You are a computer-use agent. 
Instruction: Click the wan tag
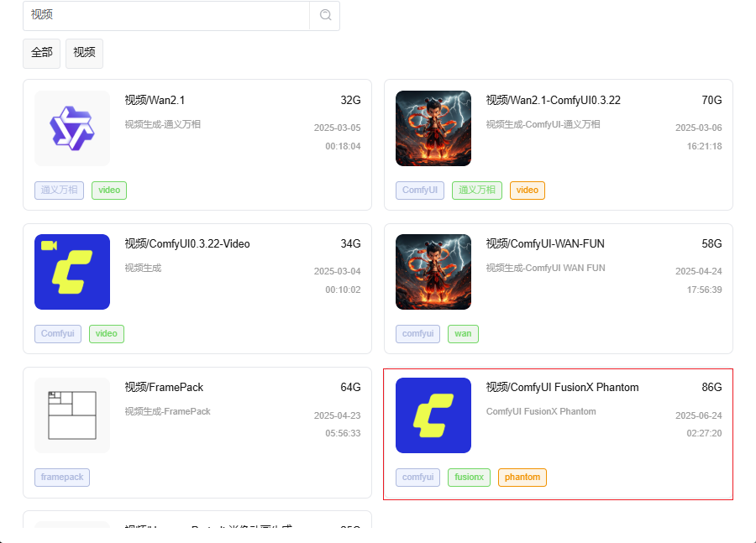[463, 334]
